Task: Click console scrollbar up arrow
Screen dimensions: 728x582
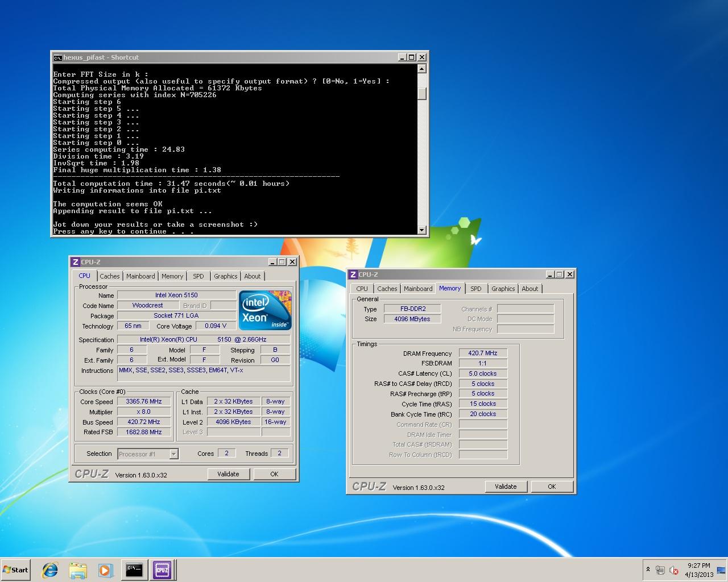Action: pos(421,69)
